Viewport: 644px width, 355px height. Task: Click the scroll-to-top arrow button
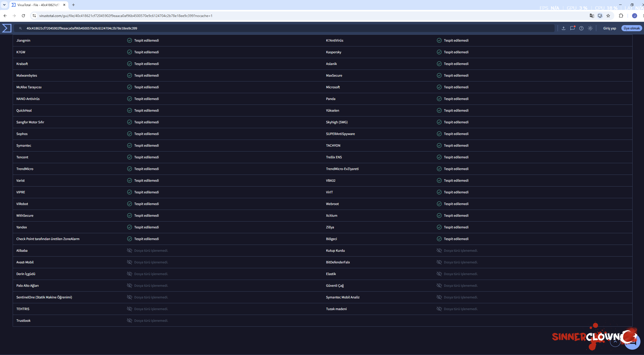(615, 342)
